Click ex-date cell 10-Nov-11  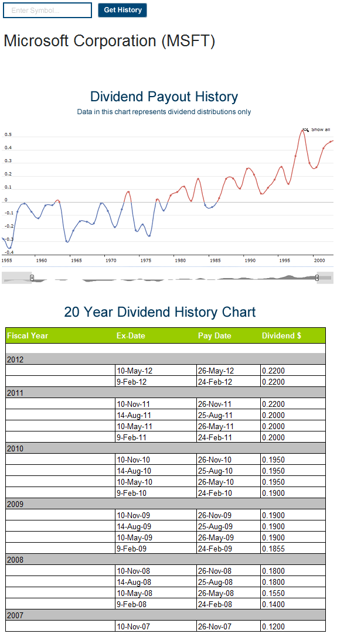point(156,404)
